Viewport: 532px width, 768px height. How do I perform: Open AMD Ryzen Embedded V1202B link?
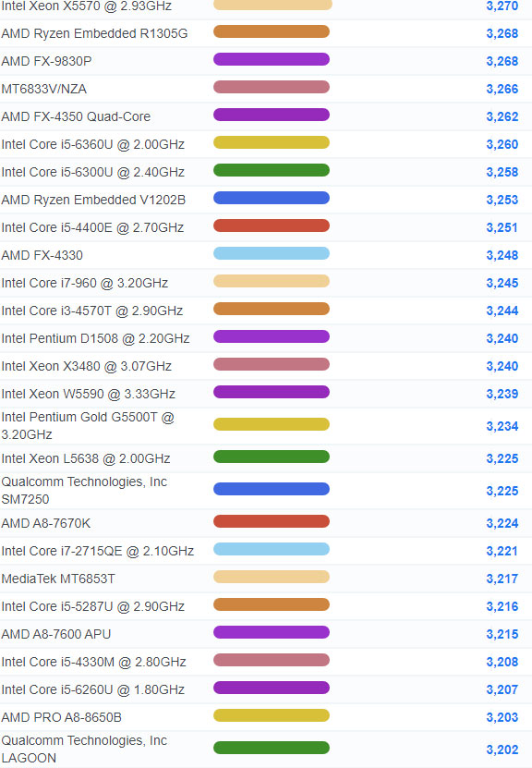pos(93,200)
